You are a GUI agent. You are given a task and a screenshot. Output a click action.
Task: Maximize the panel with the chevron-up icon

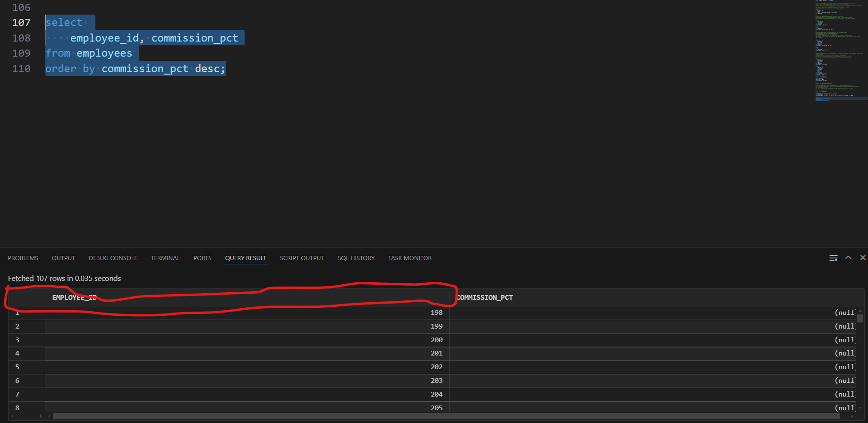tap(848, 258)
